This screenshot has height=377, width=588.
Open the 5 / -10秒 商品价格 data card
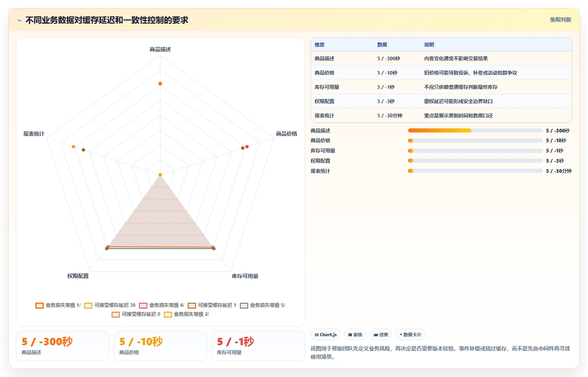(160, 346)
